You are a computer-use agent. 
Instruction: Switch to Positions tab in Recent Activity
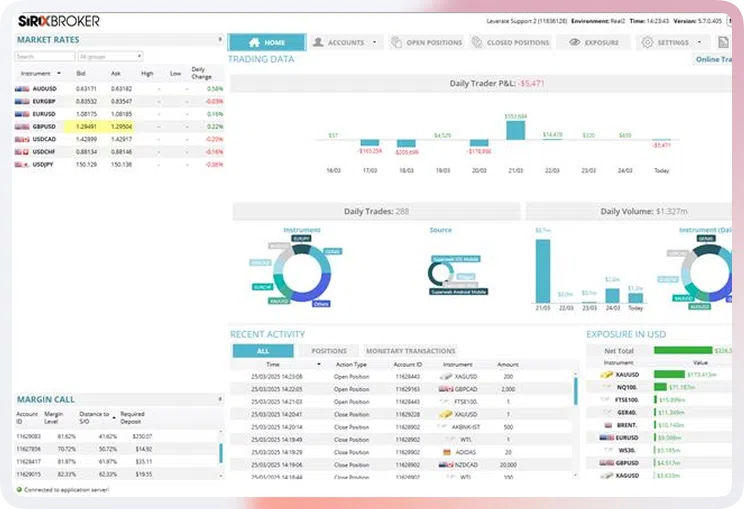coord(328,351)
